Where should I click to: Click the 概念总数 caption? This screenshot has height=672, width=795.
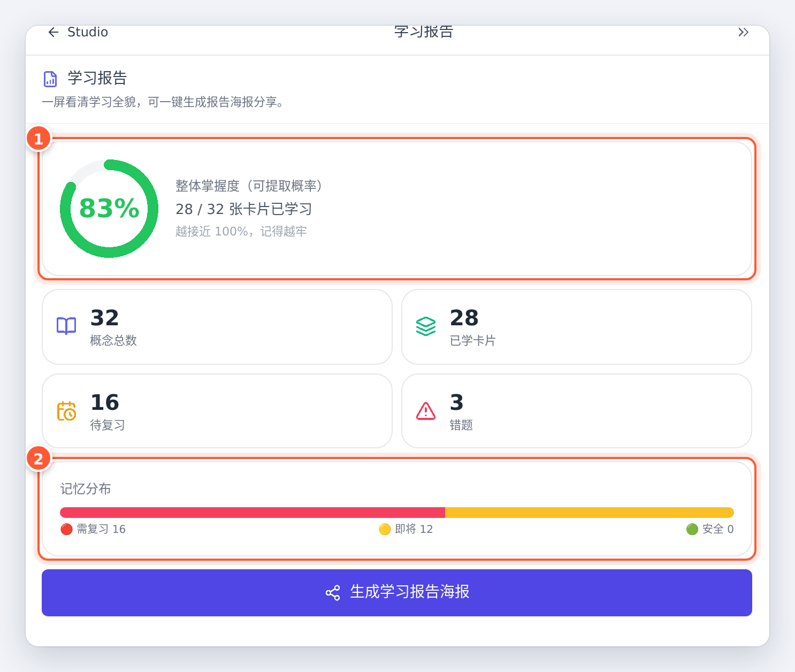(113, 341)
